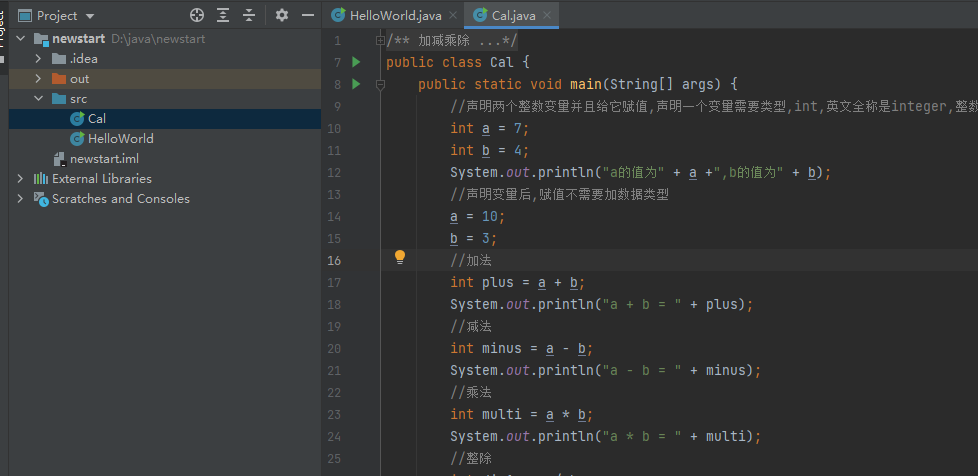Click the 'a = 10;' assignment line
The image size is (978, 476).
pos(478,216)
